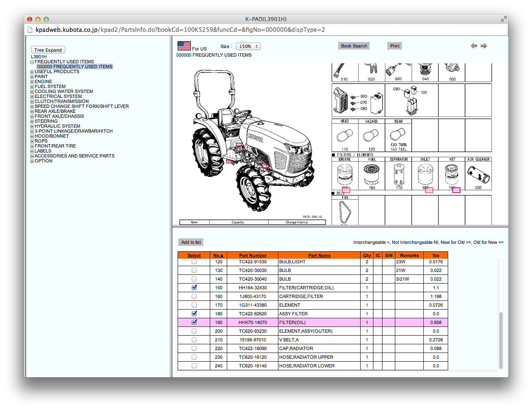
Task: Select STEERING in tree
Action: 46,121
